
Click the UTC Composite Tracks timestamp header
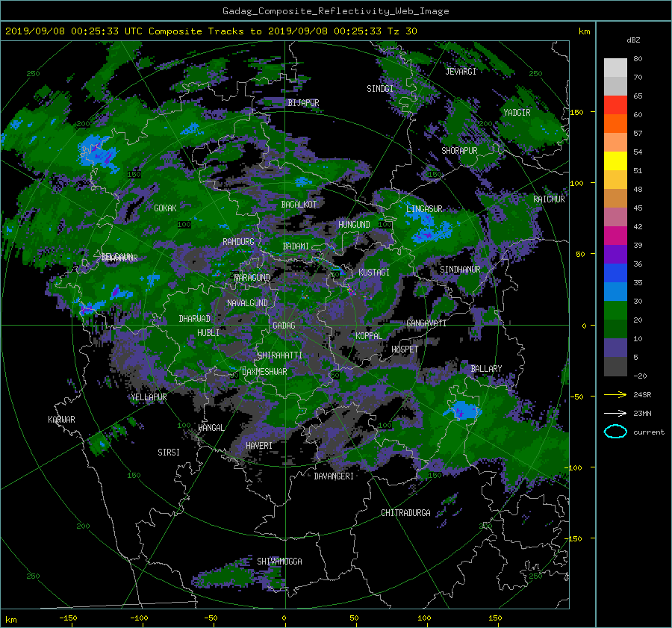(211, 31)
